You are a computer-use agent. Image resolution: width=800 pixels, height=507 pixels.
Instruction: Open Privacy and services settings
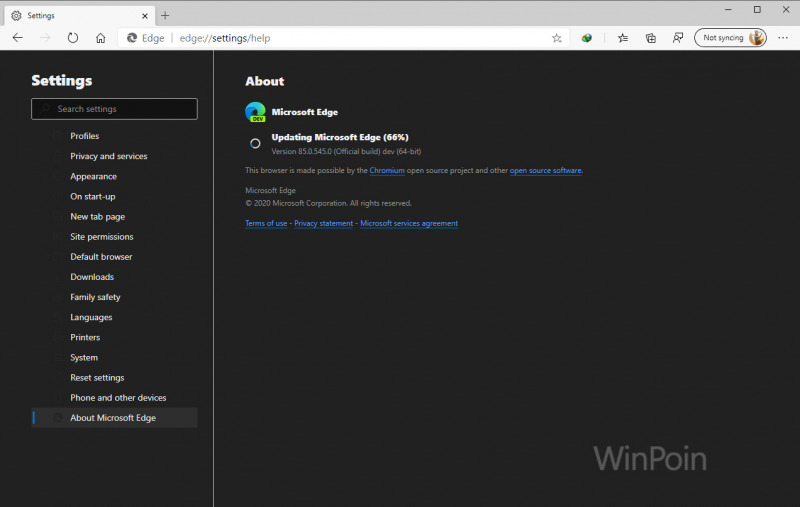point(109,156)
